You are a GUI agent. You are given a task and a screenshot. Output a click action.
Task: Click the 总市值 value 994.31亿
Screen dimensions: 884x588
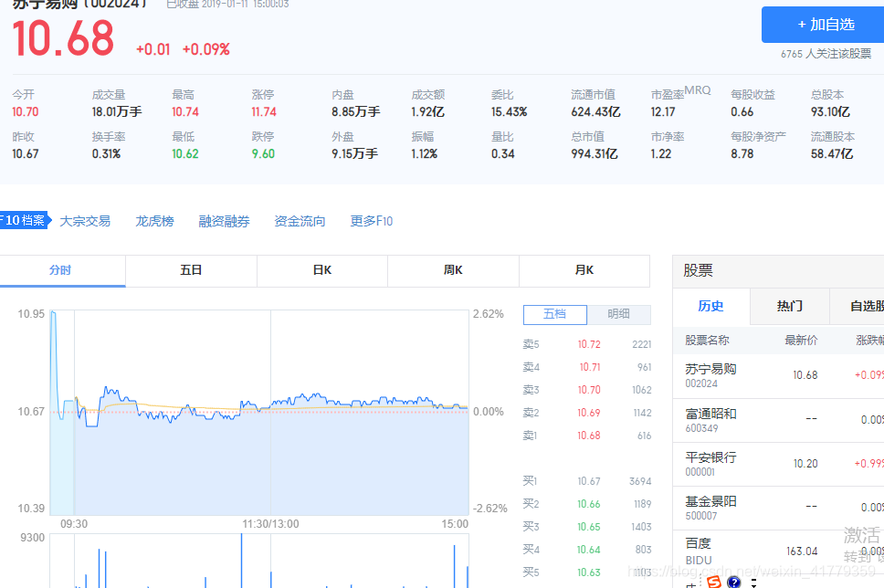pyautogui.click(x=595, y=154)
